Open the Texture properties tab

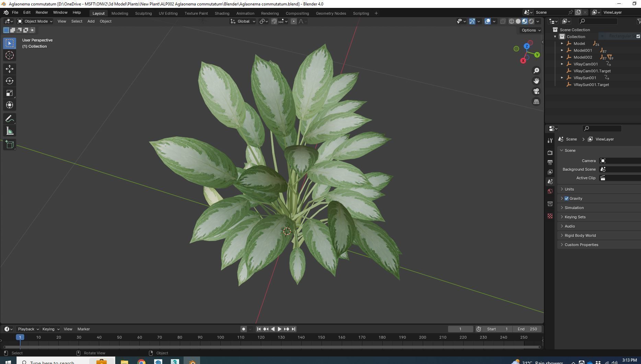[550, 216]
